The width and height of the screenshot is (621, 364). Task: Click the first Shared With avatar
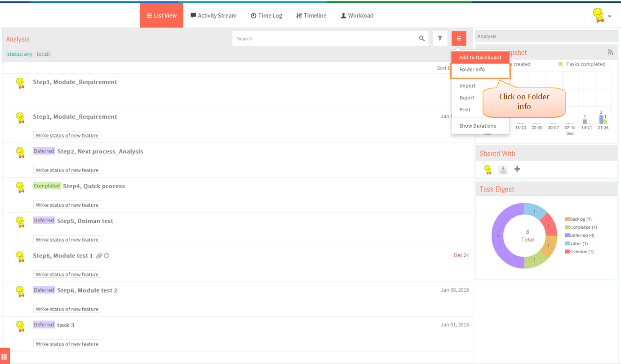[x=488, y=169]
